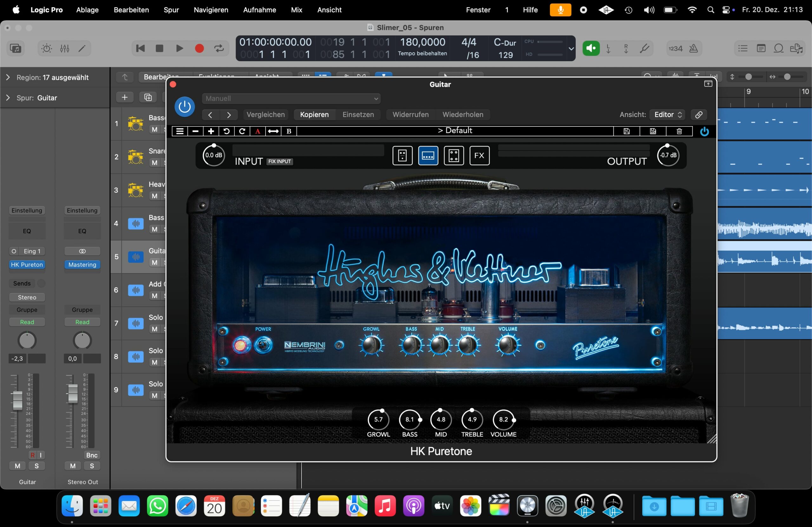Click the Einsetzen button

point(358,114)
